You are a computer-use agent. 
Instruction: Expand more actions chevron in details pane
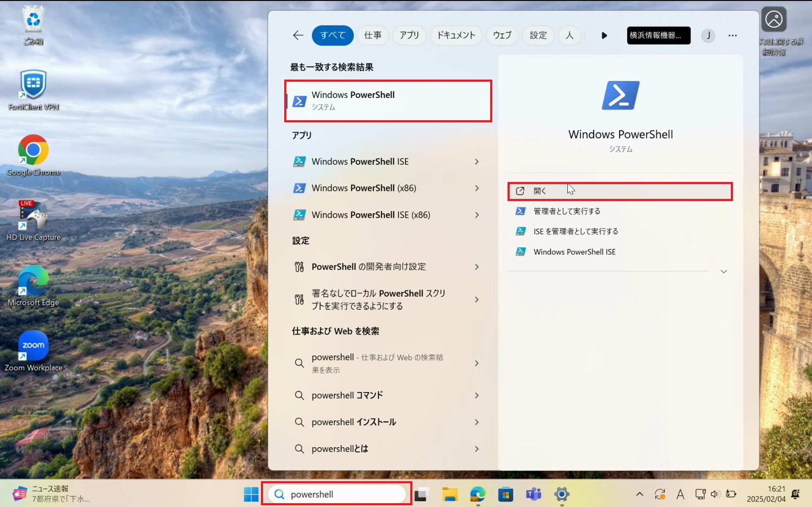coord(724,271)
